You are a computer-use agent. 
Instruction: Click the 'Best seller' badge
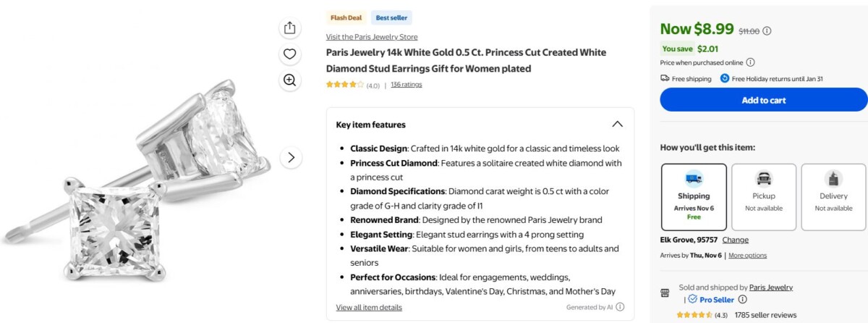point(391,18)
